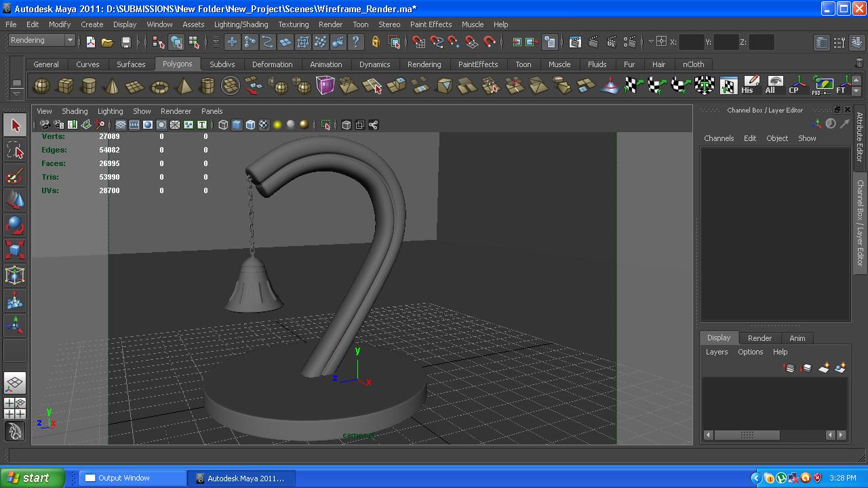Switch to the Render tab in Layer Editor
868x488 pixels.
(x=759, y=338)
